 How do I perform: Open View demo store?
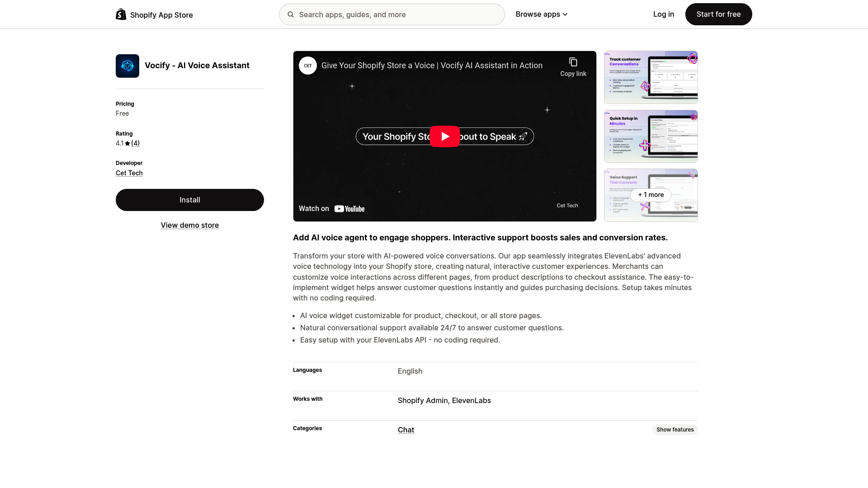click(x=189, y=225)
